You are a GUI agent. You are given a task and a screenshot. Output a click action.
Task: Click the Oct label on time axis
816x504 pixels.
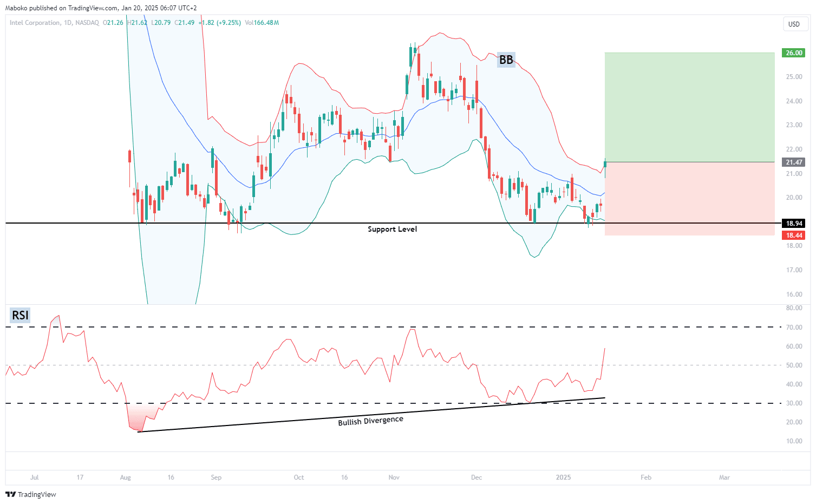coord(299,477)
